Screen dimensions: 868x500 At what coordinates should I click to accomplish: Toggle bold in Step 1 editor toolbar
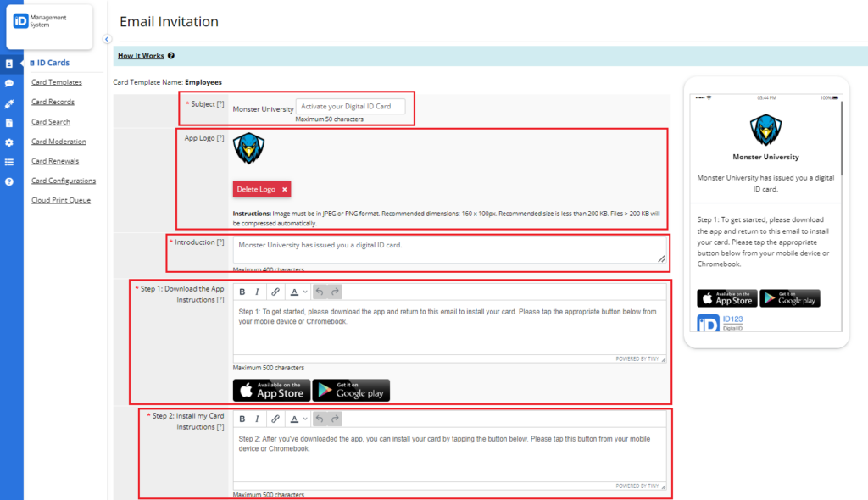tap(242, 292)
